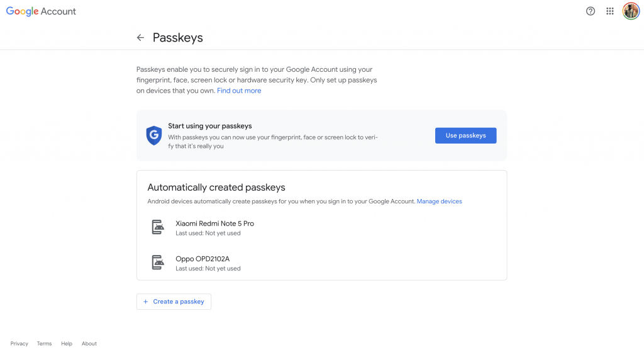Click the Create a passkey button

point(174,302)
